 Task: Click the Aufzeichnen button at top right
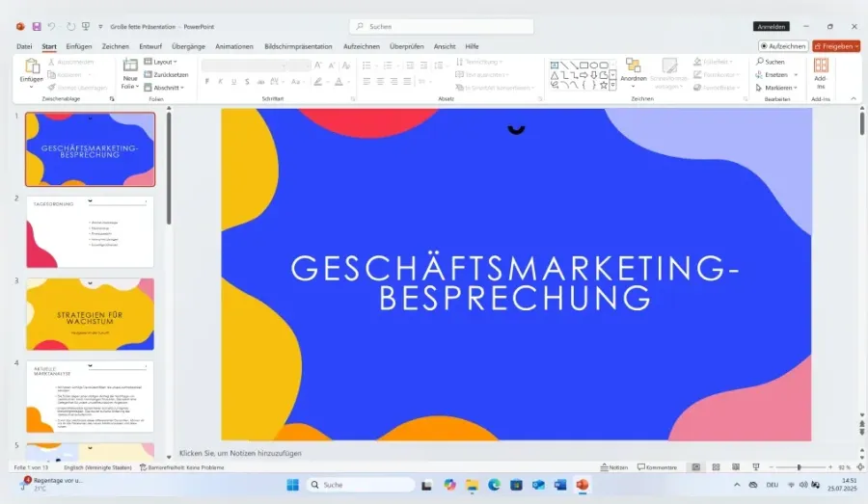coord(783,46)
